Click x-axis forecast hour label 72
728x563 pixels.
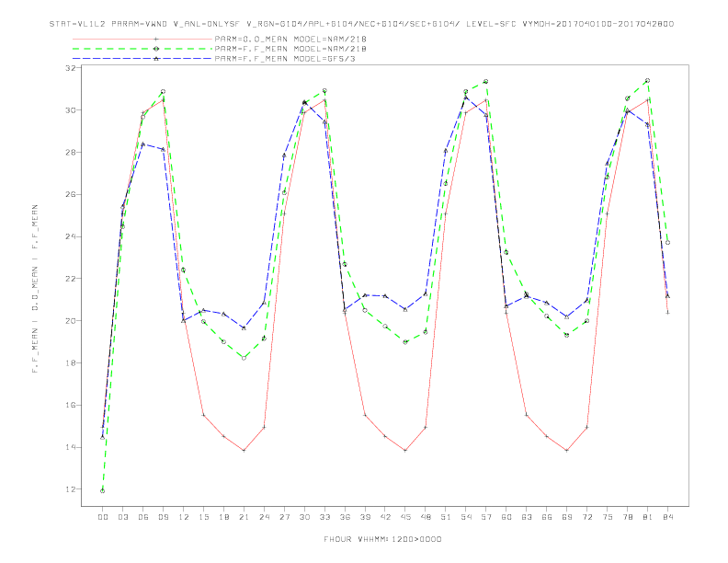(586, 517)
